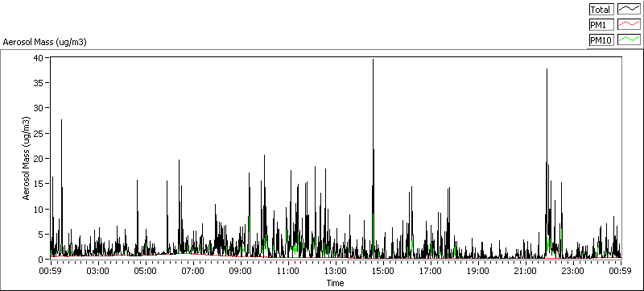The width and height of the screenshot is (644, 291).
Task: Click the 21:00 time axis label
Action: 526,271
